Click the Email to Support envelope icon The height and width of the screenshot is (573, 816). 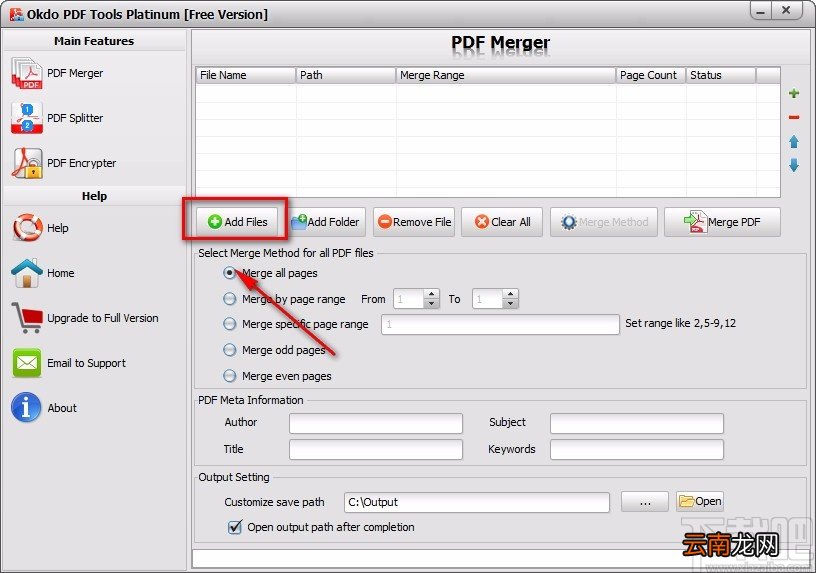click(27, 363)
